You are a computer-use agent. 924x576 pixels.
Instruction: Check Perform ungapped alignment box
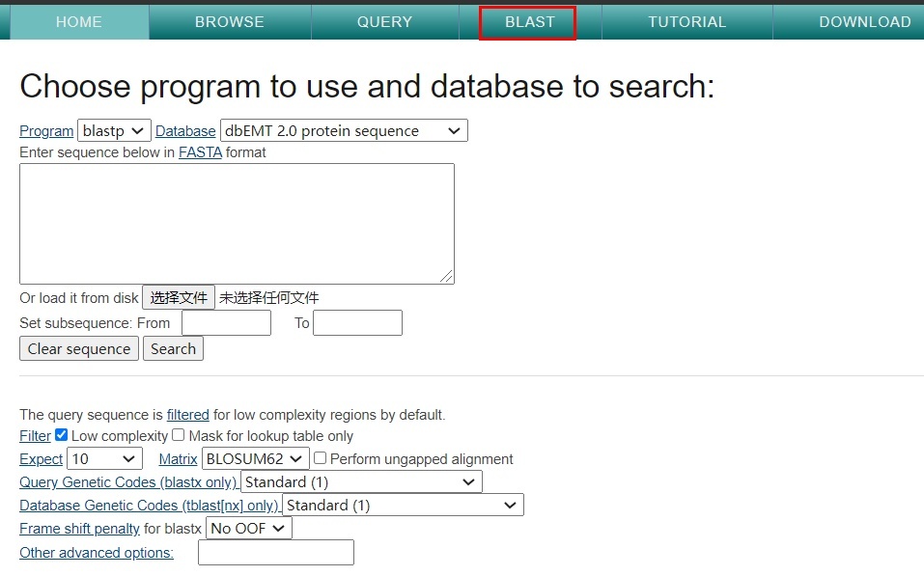click(321, 459)
